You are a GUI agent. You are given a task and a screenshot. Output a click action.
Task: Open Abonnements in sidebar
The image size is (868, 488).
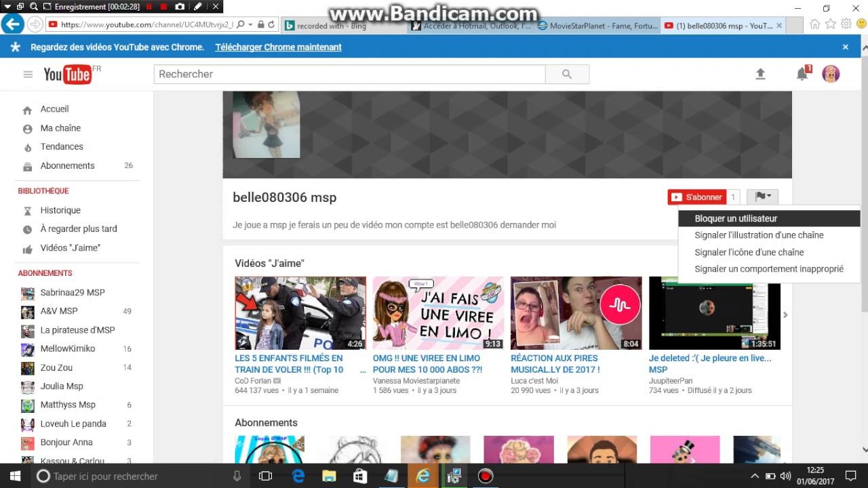(67, 165)
